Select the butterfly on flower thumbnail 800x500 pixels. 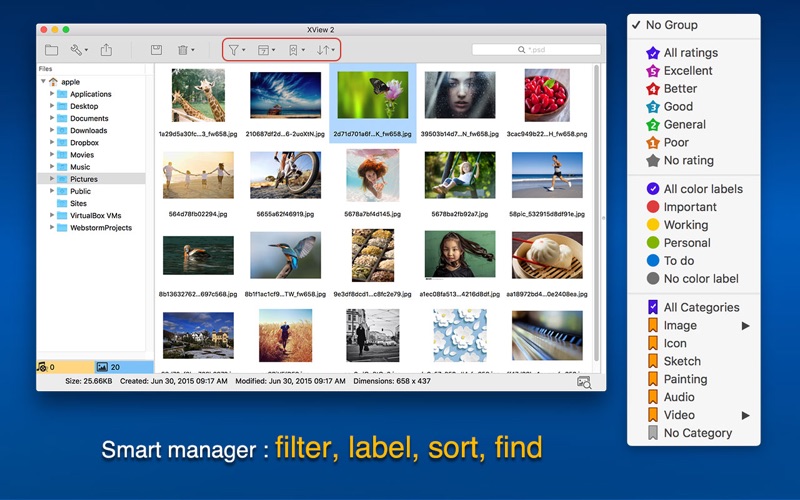tap(373, 95)
